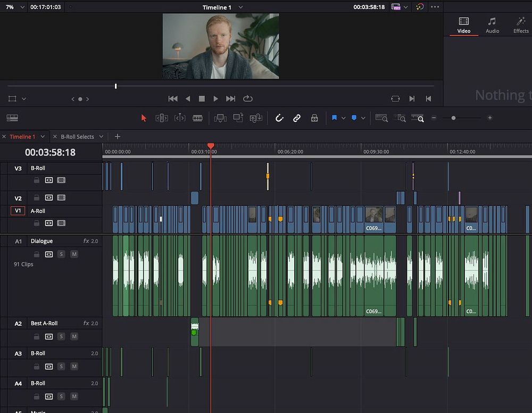Activate the Blade edit mode tool
The width and height of the screenshot is (532, 413).
[x=197, y=118]
